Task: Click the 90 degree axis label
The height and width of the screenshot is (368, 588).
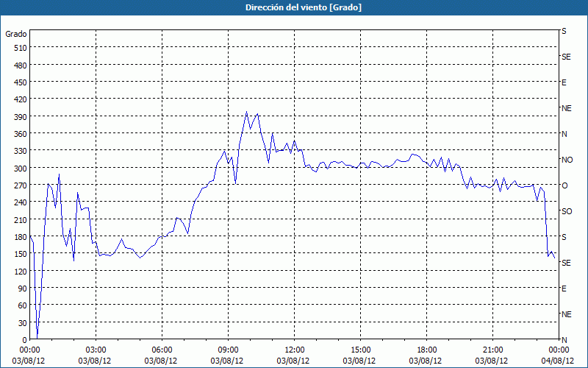Action: [x=23, y=289]
